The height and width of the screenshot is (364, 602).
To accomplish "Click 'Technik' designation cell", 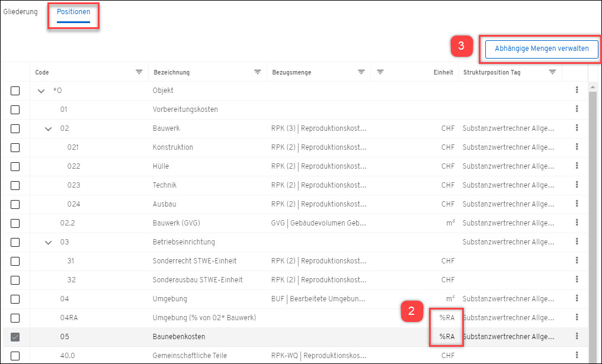I will tap(164, 185).
